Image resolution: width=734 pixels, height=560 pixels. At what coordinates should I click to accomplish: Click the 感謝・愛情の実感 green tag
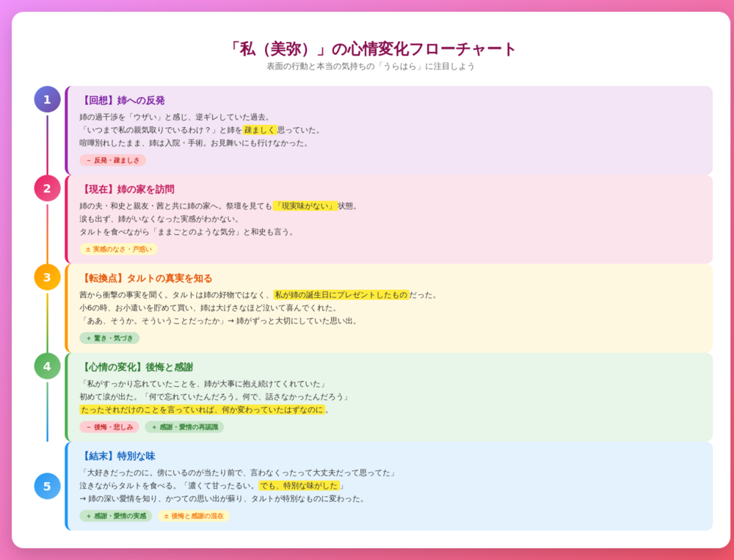115,515
